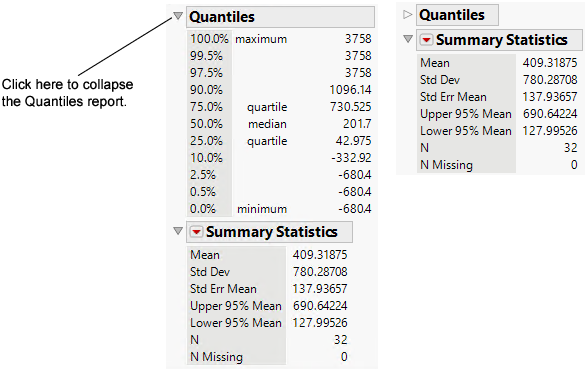This screenshot has width=587, height=371.
Task: Click the word maximum in Quantiles
Action: click(x=261, y=39)
